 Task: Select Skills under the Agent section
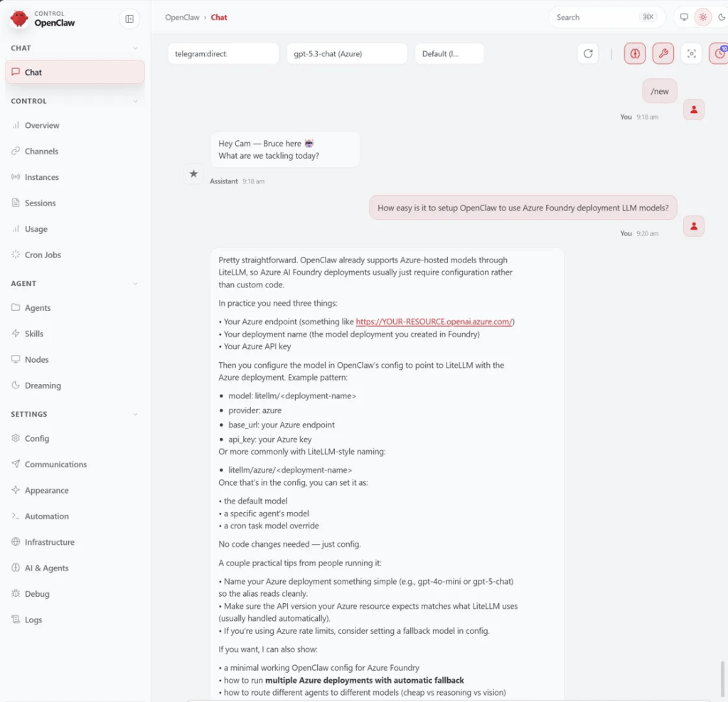tap(36, 334)
